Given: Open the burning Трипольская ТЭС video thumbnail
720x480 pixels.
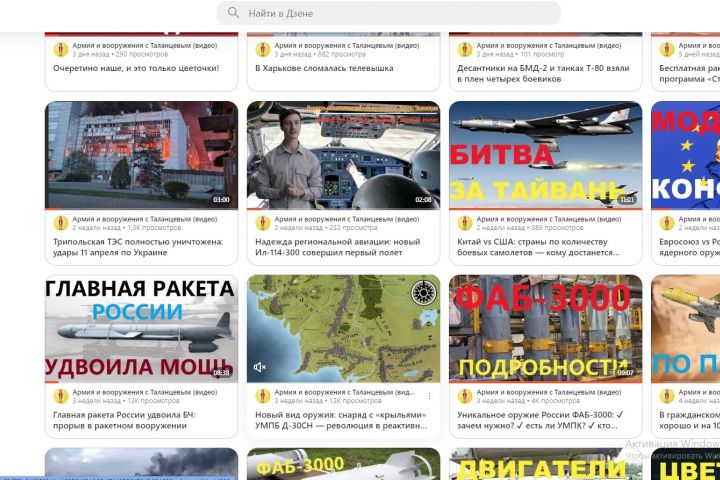Looking at the screenshot, I should point(141,155).
